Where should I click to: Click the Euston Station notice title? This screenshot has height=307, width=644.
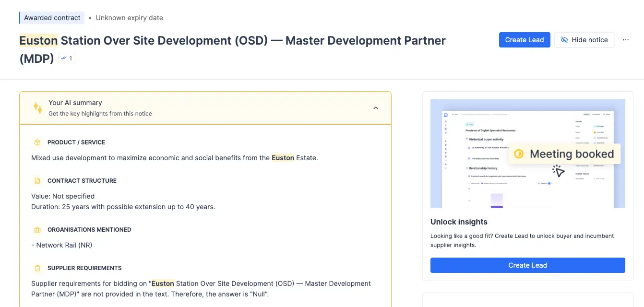(x=232, y=49)
